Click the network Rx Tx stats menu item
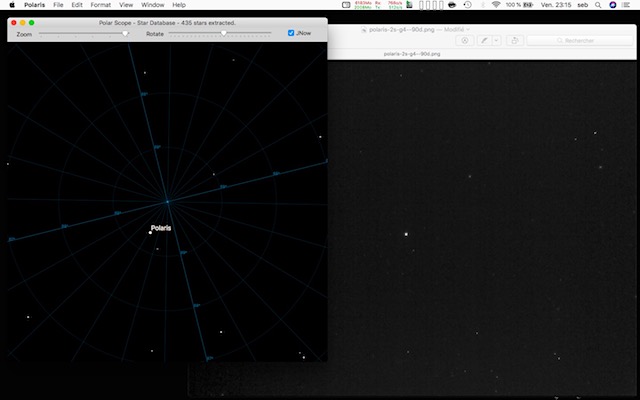640x400 pixels. pos(388,5)
